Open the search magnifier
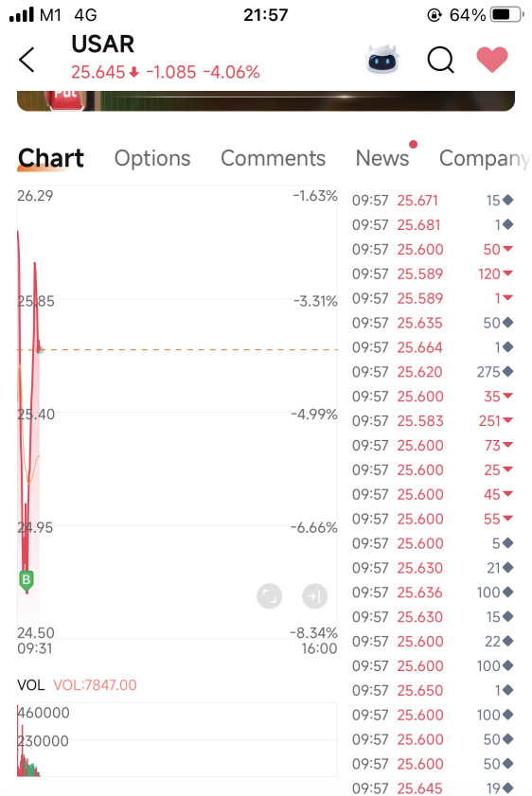The image size is (532, 796). pyautogui.click(x=440, y=60)
